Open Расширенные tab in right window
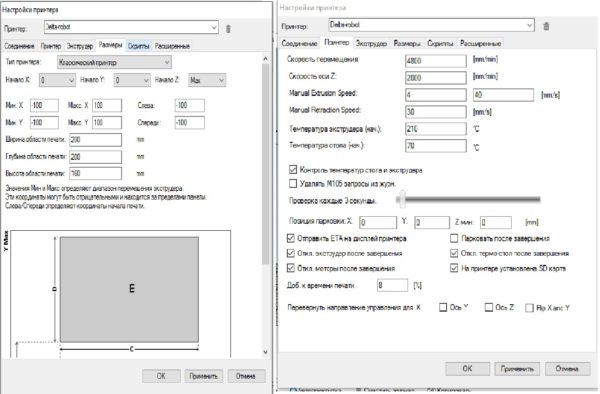The image size is (600, 394). 480,44
